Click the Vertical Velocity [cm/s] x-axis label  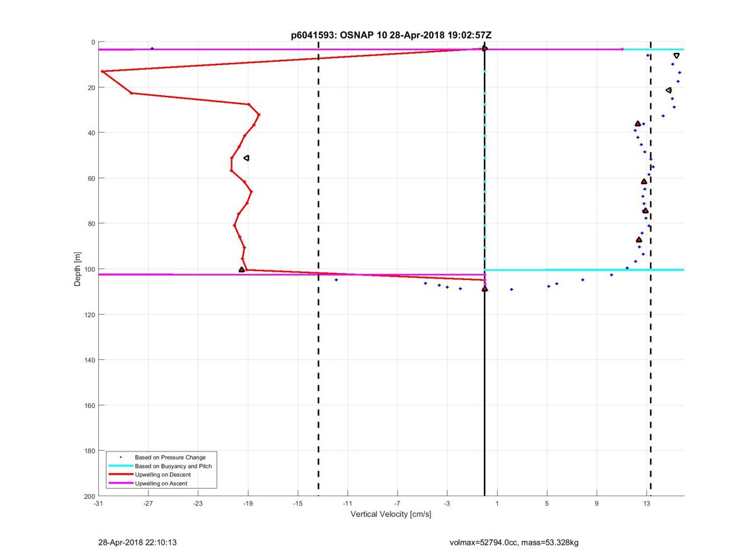(391, 514)
